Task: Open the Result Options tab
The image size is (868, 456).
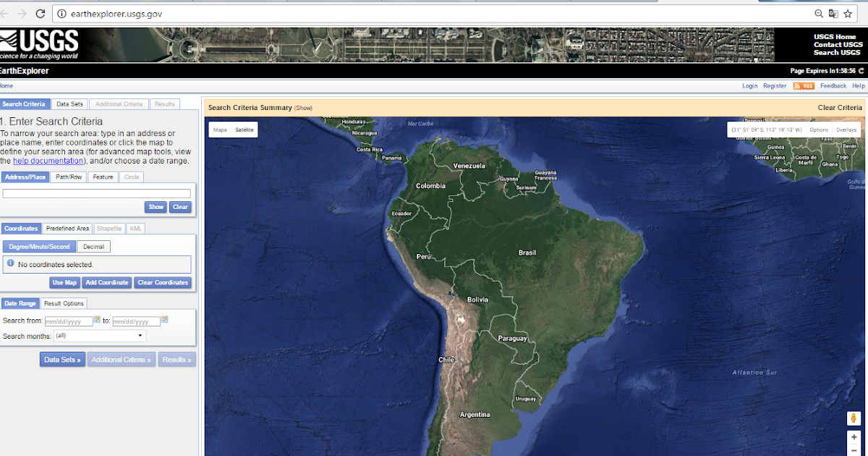Action: coord(63,303)
